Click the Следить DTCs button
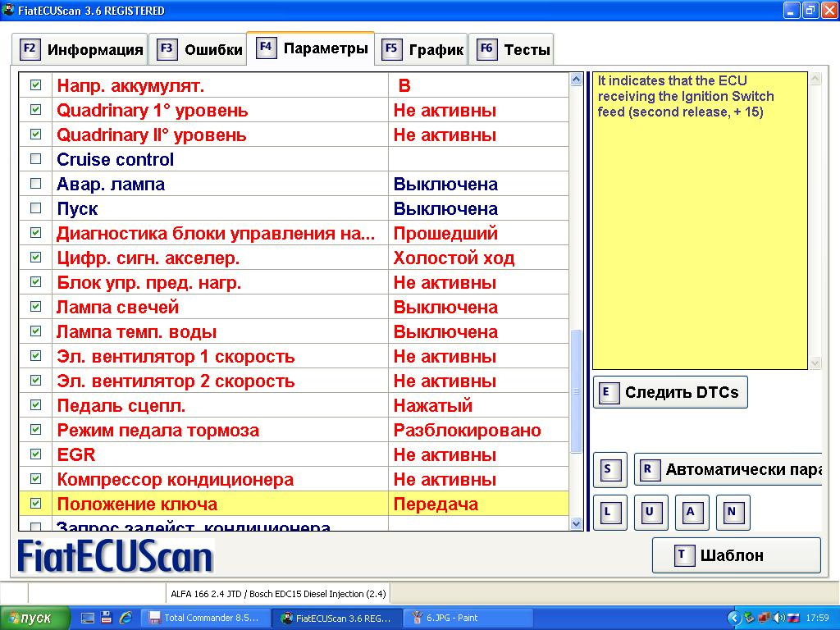 tap(670, 392)
